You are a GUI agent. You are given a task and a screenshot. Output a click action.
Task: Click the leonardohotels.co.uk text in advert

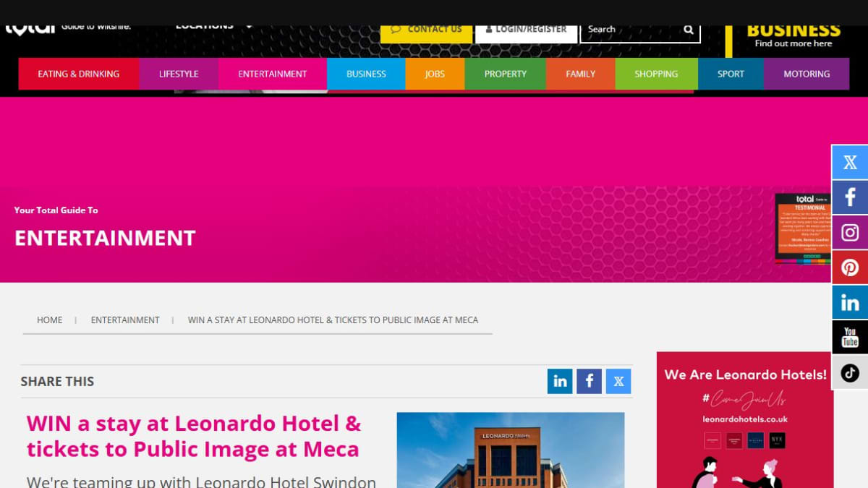[x=745, y=419]
